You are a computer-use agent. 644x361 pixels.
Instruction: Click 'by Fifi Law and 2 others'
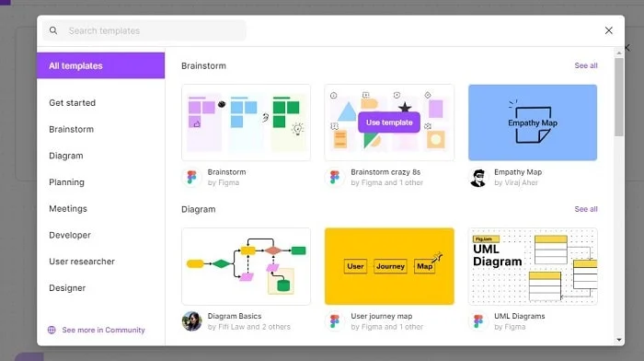[x=249, y=327]
